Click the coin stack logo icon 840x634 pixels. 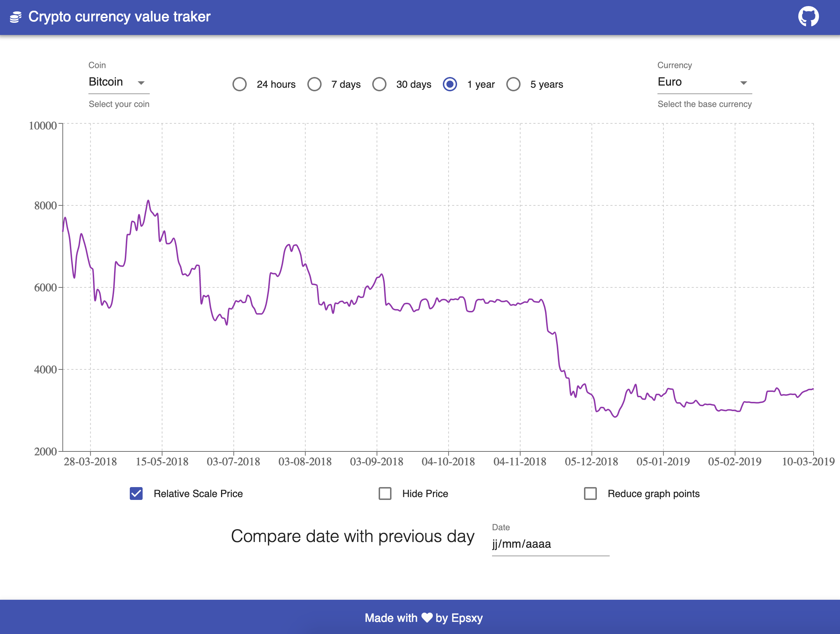[x=16, y=17]
